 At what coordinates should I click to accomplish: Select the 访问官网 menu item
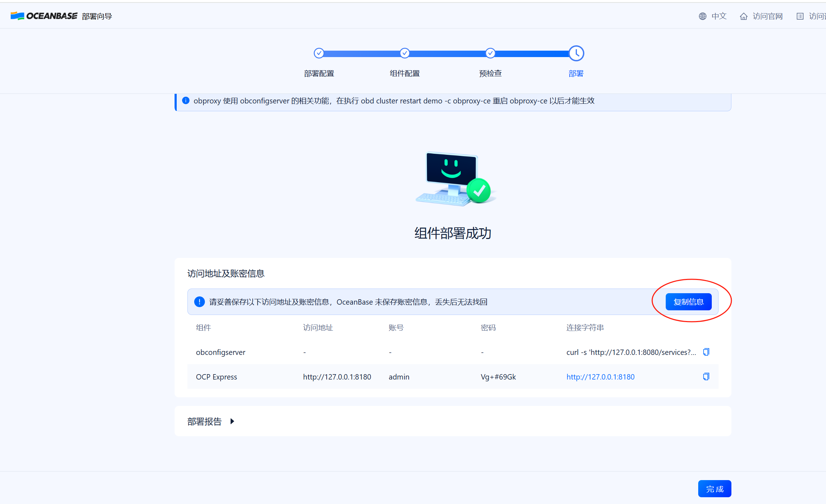[767, 16]
